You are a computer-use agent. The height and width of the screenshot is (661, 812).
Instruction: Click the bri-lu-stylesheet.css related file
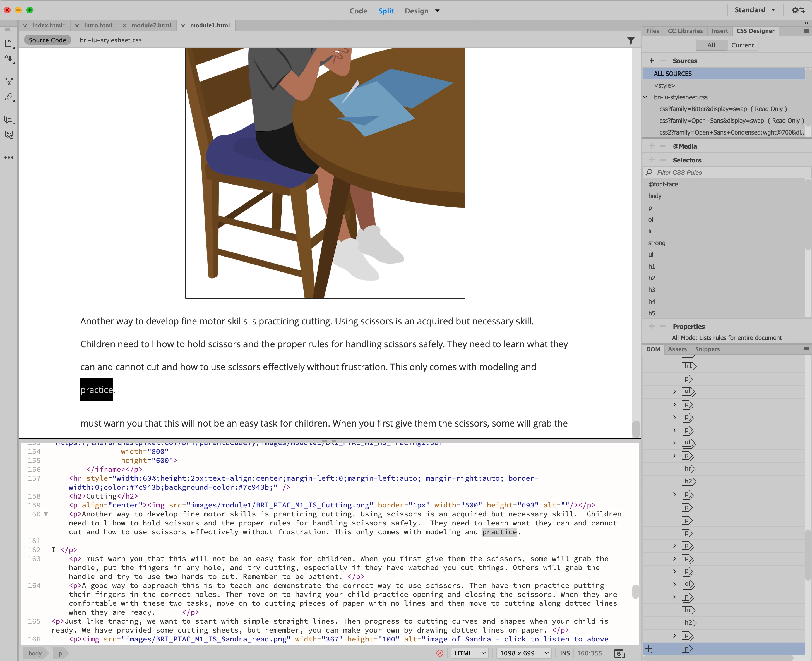110,40
